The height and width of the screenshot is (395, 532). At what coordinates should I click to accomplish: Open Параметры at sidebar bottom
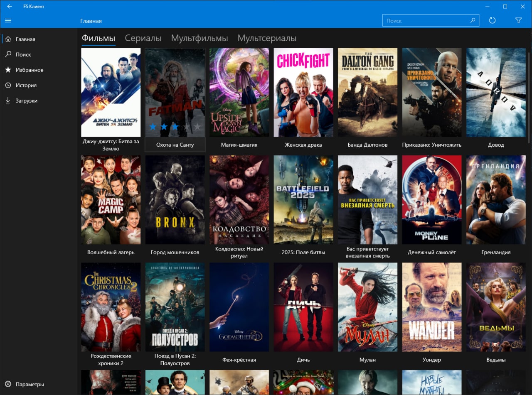pos(39,384)
